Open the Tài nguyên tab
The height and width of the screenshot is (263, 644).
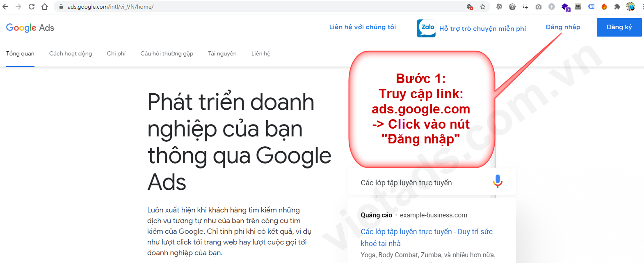(222, 53)
